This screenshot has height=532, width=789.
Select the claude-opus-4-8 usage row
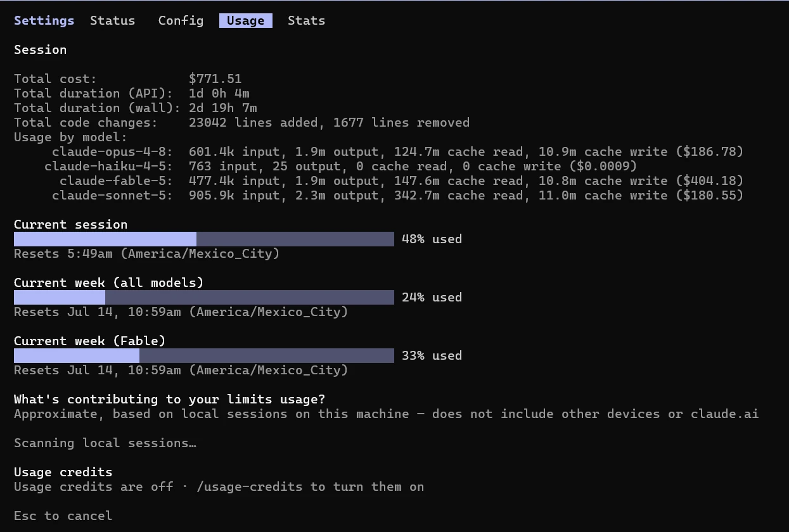click(x=397, y=151)
